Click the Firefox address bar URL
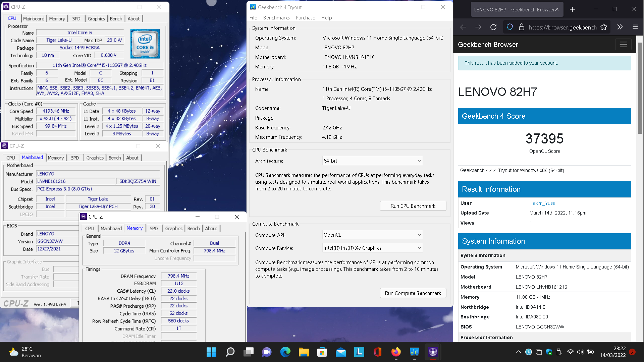Viewport: 644px width, 362px height. (562, 27)
